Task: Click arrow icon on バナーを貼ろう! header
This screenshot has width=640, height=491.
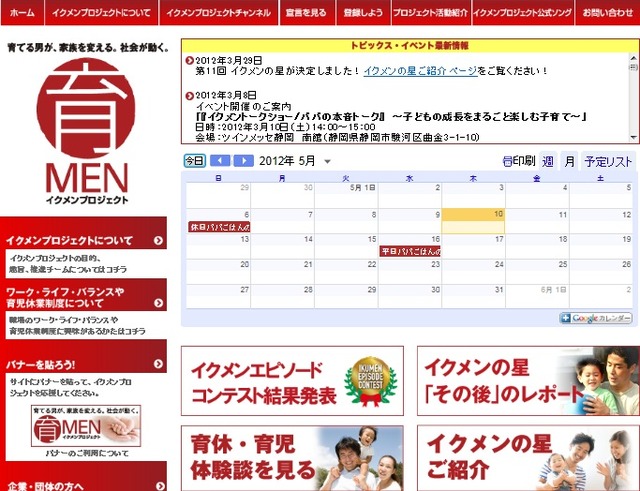Action: [158, 364]
